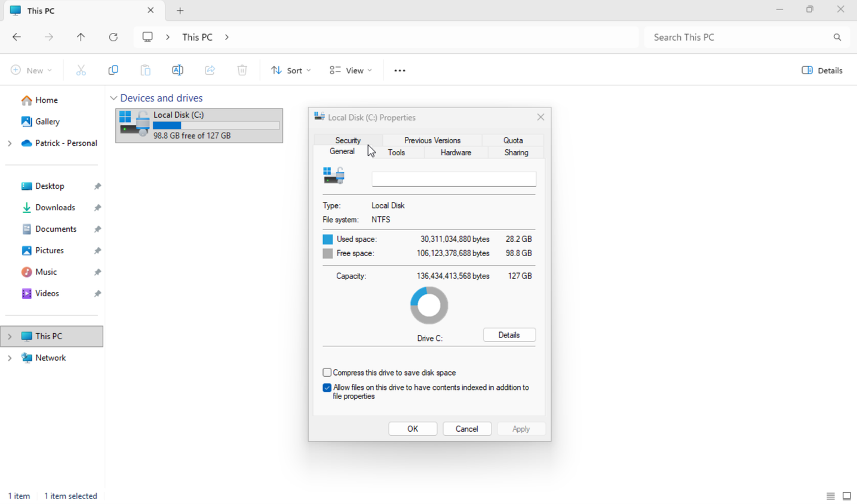This screenshot has width=857, height=504.
Task: Click the gray Free space swatch
Action: (327, 254)
